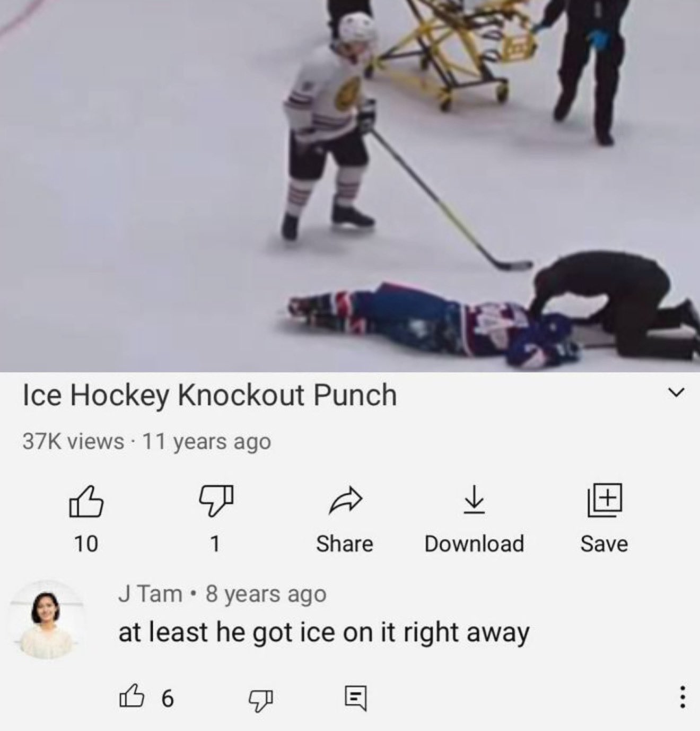The height and width of the screenshot is (731, 700).
Task: Tap the 37K views info line
Action: pyautogui.click(x=146, y=441)
